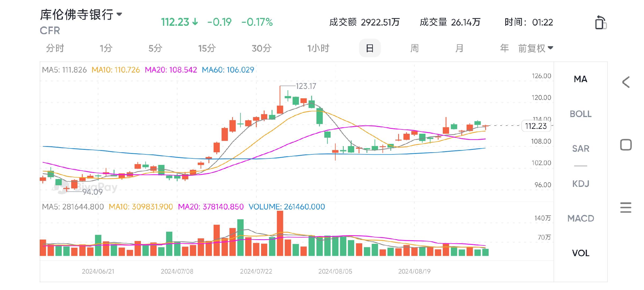Expand the 库伦佛寺银行 stock selector dropdown
Viewport: 644px width, 290px height.
pyautogui.click(x=119, y=14)
